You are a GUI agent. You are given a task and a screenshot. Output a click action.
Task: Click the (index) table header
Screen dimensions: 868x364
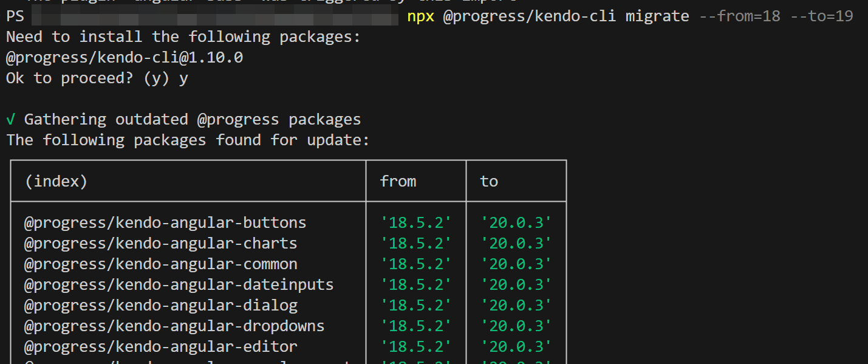(x=56, y=181)
